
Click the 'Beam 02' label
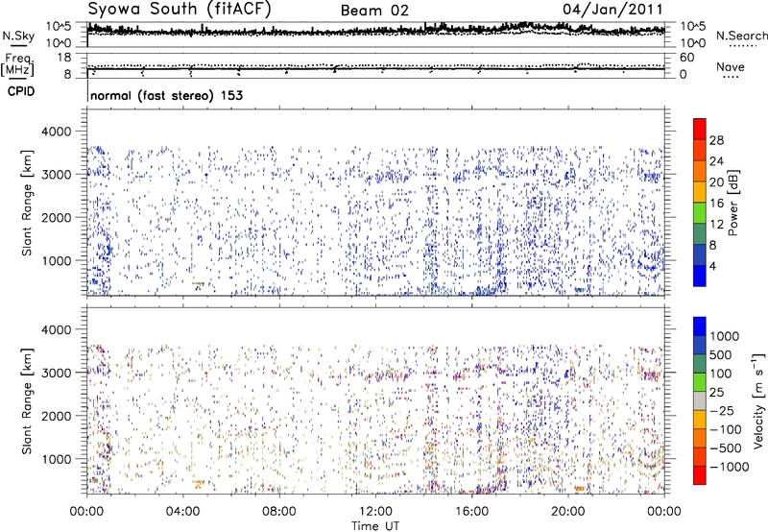(x=374, y=11)
